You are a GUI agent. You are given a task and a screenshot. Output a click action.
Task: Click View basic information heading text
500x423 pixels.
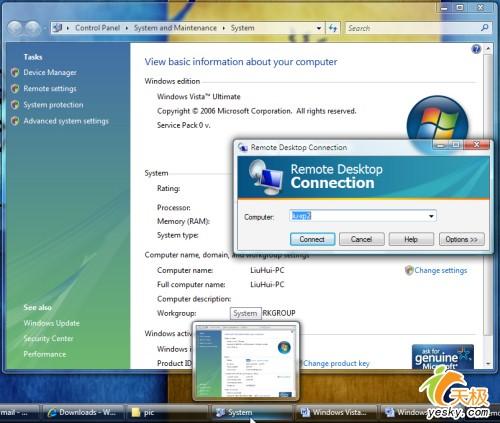241,62
